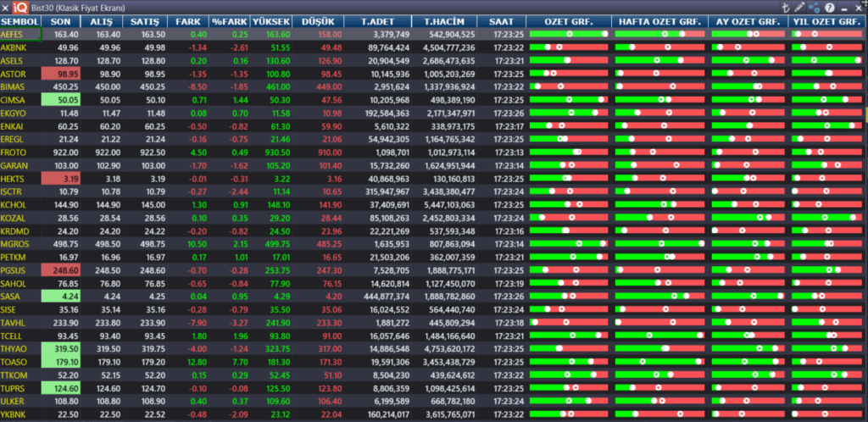The width and height of the screenshot is (868, 422).
Task: Open the pencil edit tool
Action: 799,8
